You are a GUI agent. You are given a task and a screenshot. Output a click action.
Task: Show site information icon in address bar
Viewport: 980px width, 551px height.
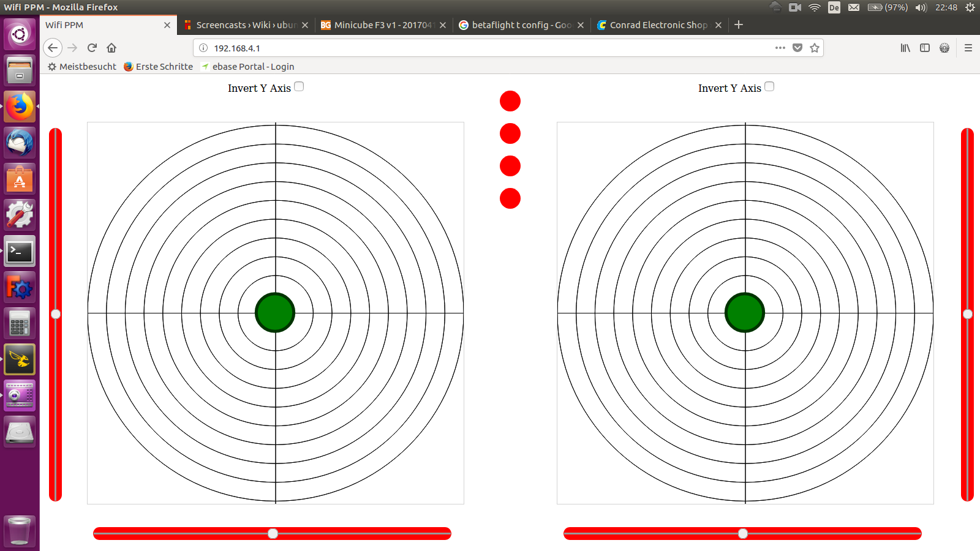pyautogui.click(x=203, y=48)
